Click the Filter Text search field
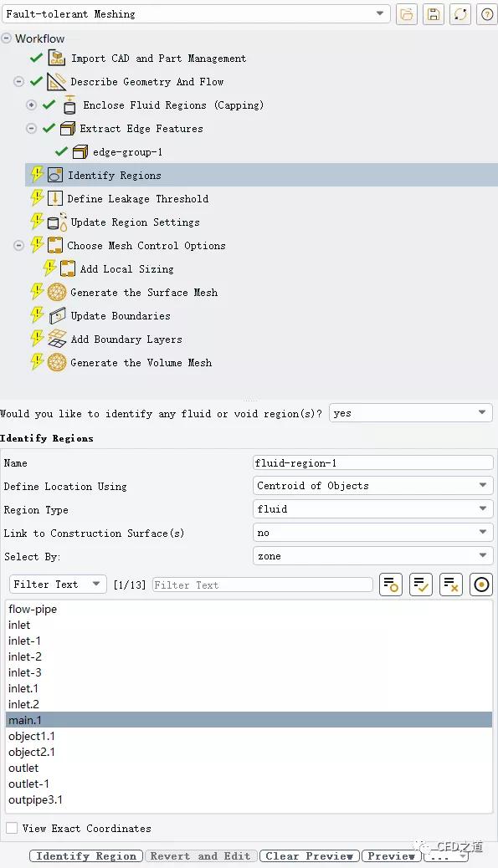This screenshot has width=498, height=868. [x=263, y=585]
